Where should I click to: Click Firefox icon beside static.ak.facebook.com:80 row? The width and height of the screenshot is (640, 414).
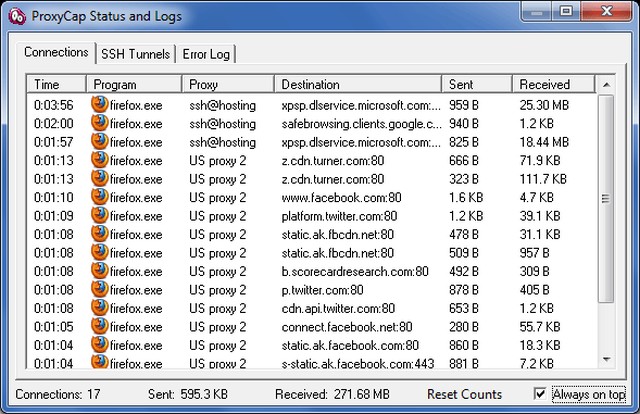click(x=100, y=345)
